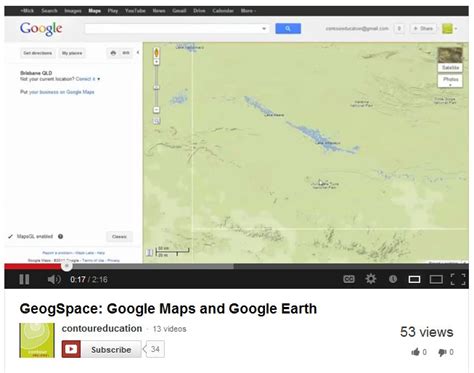The width and height of the screenshot is (474, 373).
Task: Click the contoureducation channel avatar thumbnail
Action: [x=37, y=340]
